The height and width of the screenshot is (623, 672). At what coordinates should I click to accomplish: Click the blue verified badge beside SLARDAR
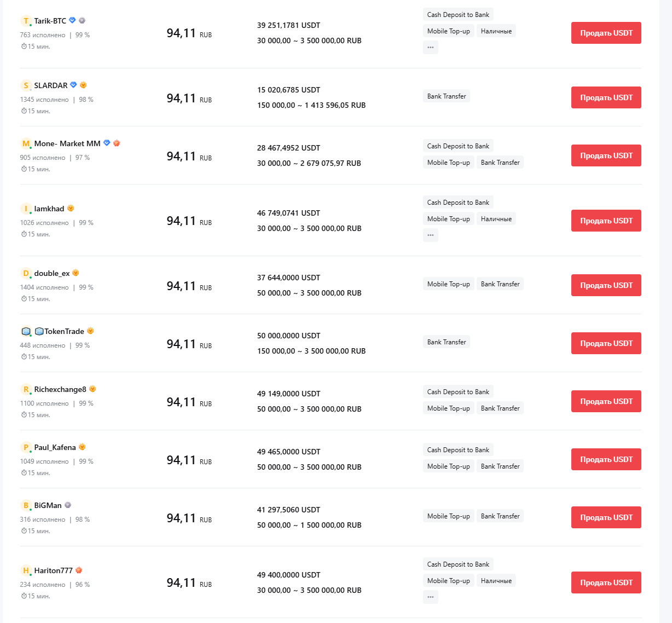point(73,85)
